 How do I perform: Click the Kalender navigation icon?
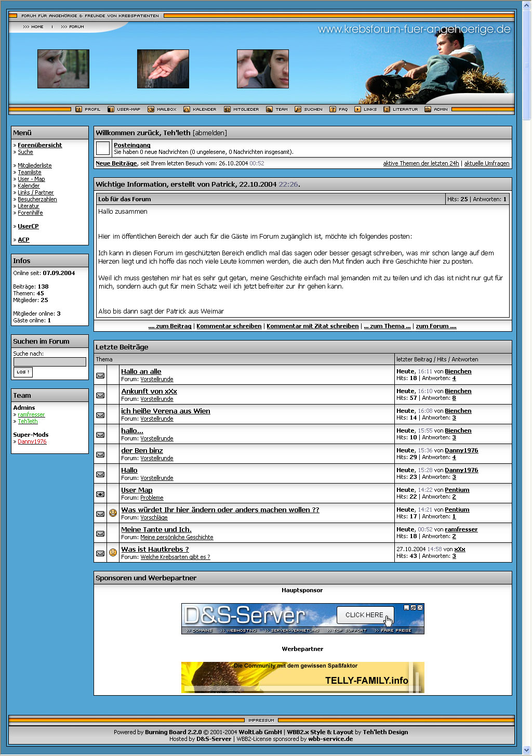point(187,109)
